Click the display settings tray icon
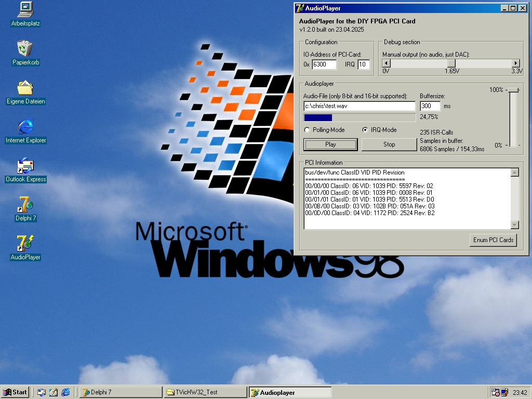 (504, 392)
